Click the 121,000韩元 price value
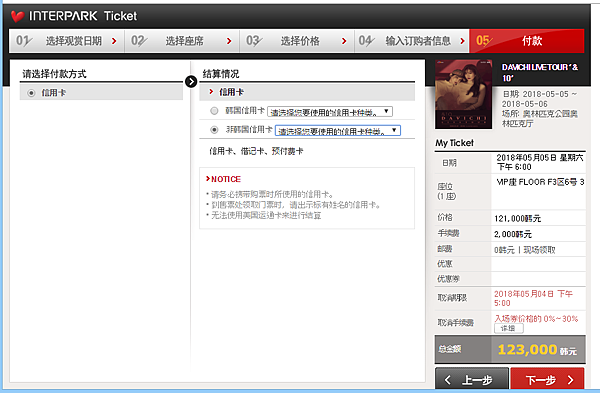The width and height of the screenshot is (600, 393). pos(517,219)
